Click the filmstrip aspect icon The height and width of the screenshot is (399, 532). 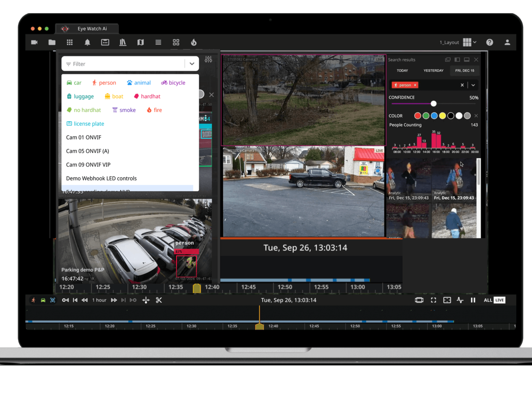[x=419, y=300]
